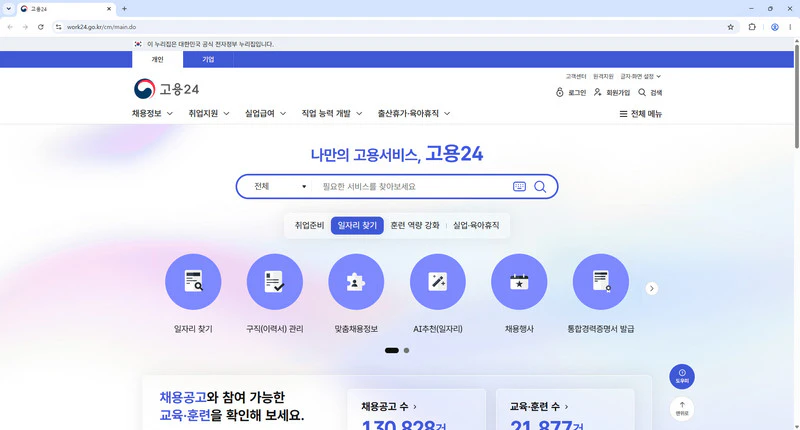Select the 고용24 browser tab
Viewport: 800px width, 430px height.
click(66, 9)
